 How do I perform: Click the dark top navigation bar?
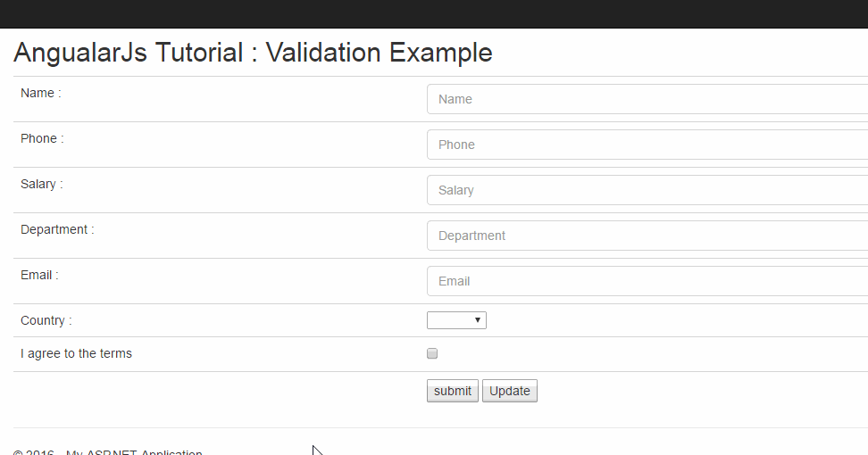[x=434, y=13]
